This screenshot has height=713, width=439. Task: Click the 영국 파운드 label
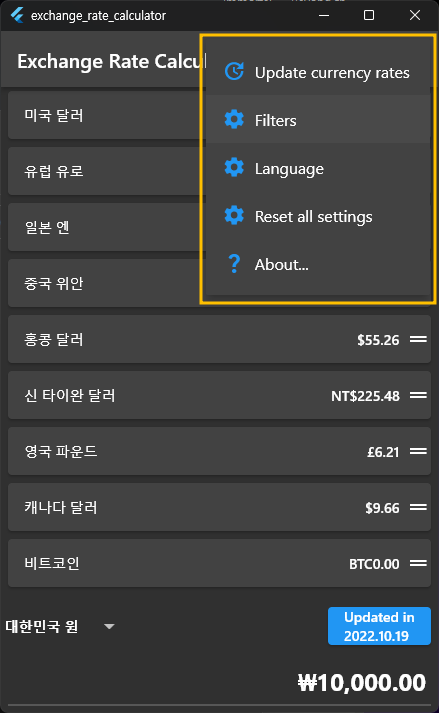pos(61,451)
